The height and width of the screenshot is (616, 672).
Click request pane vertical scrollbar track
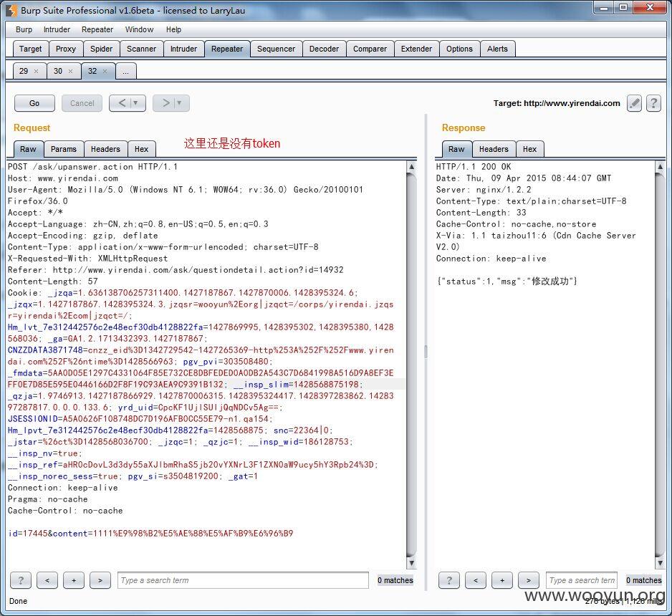click(x=411, y=364)
